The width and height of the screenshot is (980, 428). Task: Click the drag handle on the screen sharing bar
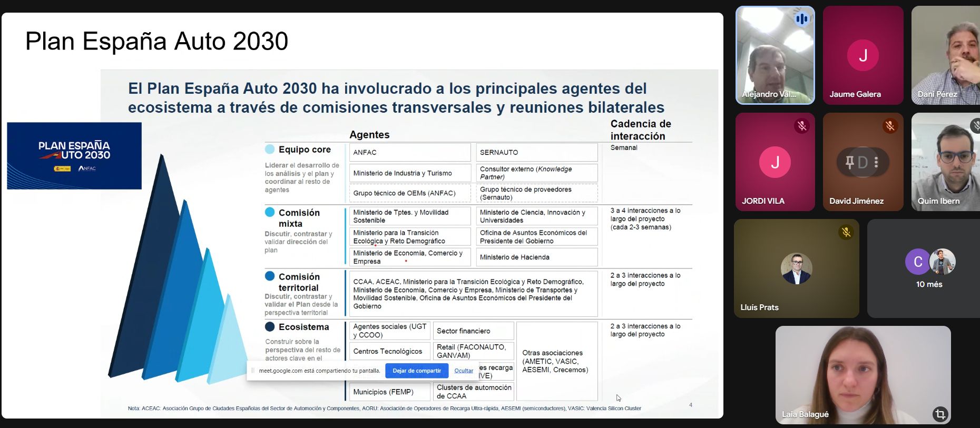tap(253, 371)
